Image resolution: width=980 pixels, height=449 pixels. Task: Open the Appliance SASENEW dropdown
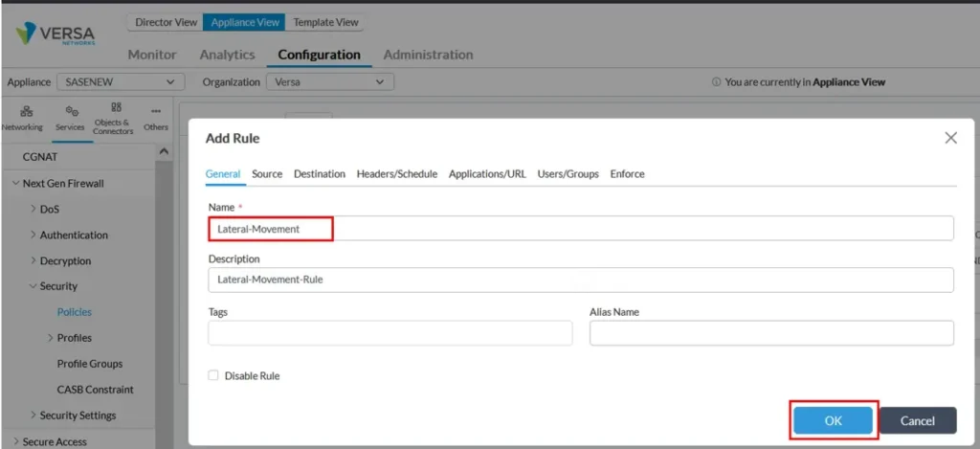pos(121,82)
